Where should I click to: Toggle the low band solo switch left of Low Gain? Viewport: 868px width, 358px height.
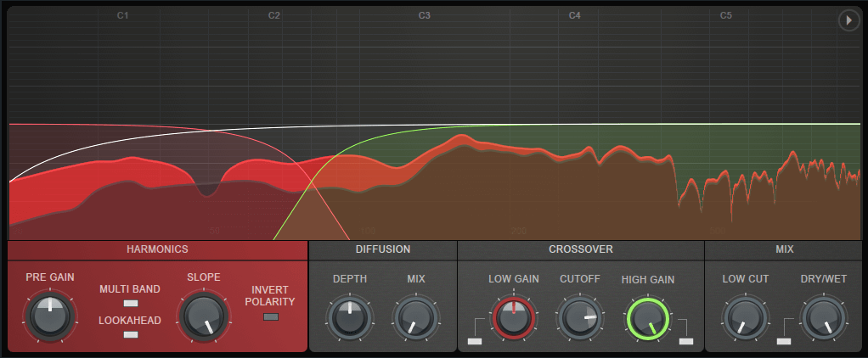[x=474, y=340]
